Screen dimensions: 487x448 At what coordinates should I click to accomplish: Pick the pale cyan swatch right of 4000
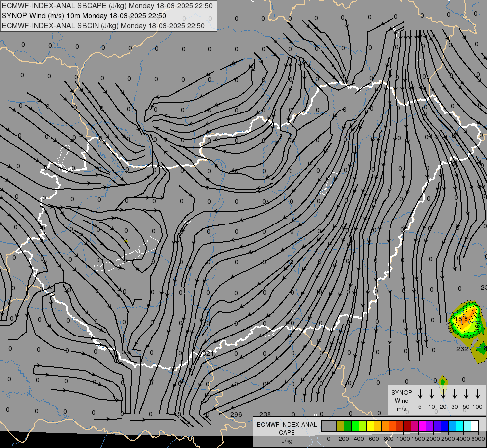tap(468, 426)
